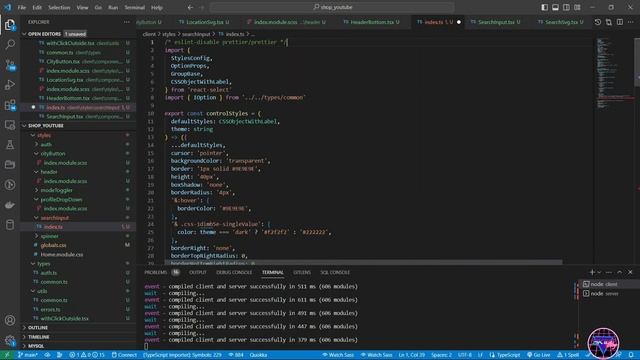Click the Explorer more actions ellipsis
This screenshot has height=360, width=640.
127,22
